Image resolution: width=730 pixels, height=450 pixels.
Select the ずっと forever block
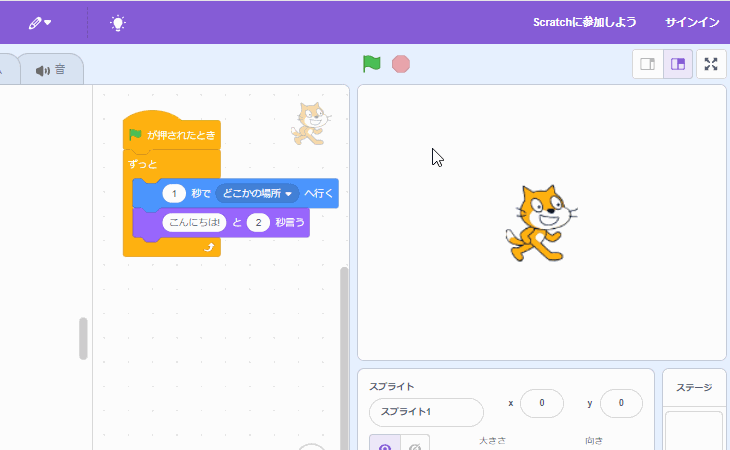point(143,164)
